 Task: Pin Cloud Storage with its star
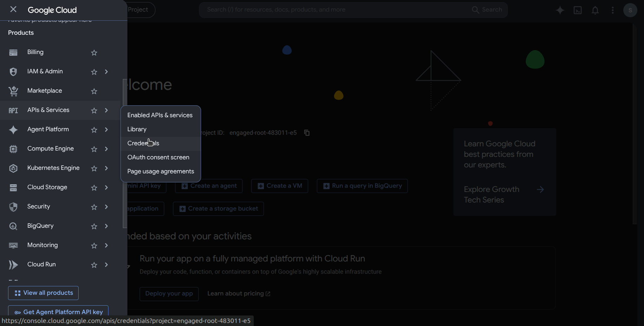[x=94, y=188]
